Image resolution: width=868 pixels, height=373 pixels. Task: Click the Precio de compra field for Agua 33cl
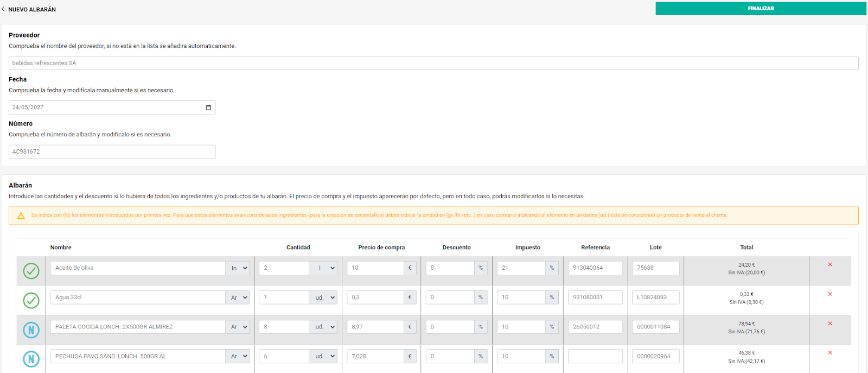coord(375,298)
